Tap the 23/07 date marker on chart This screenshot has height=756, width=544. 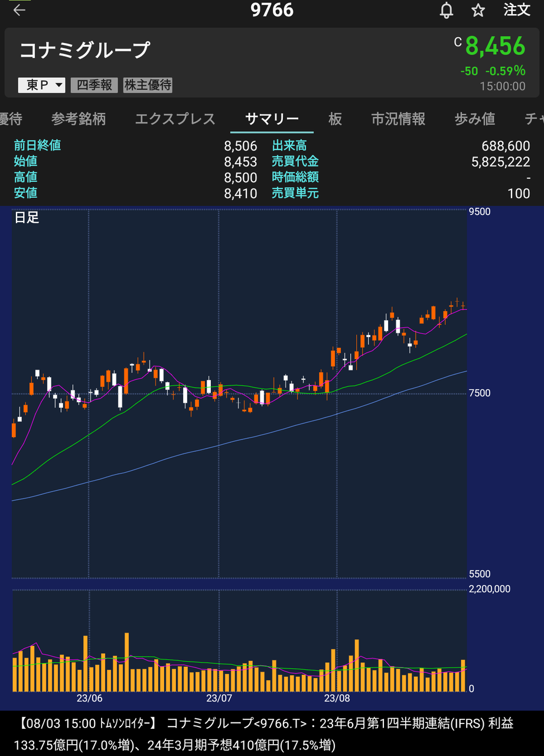[x=219, y=698]
